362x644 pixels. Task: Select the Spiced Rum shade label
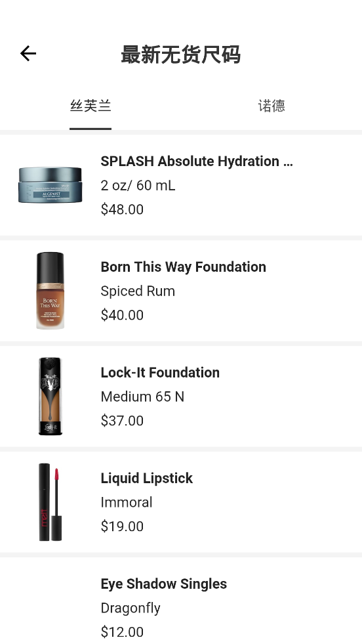click(x=138, y=291)
